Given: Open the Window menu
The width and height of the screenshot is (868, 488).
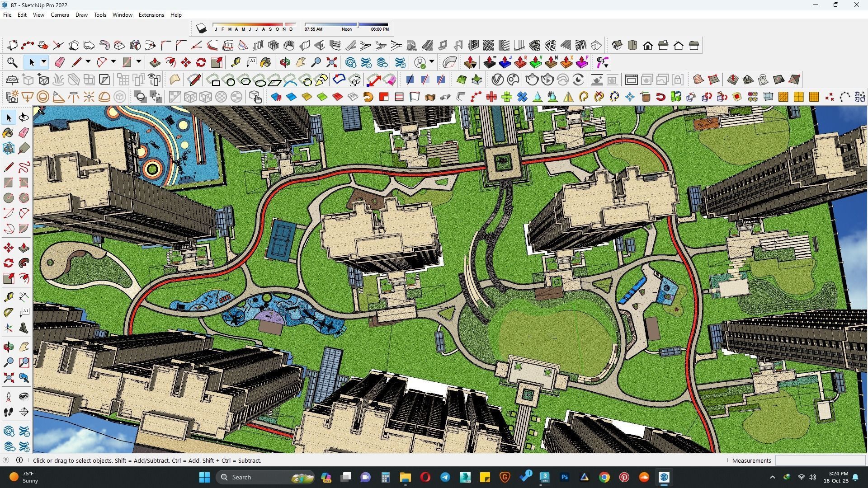Looking at the screenshot, I should coord(122,15).
